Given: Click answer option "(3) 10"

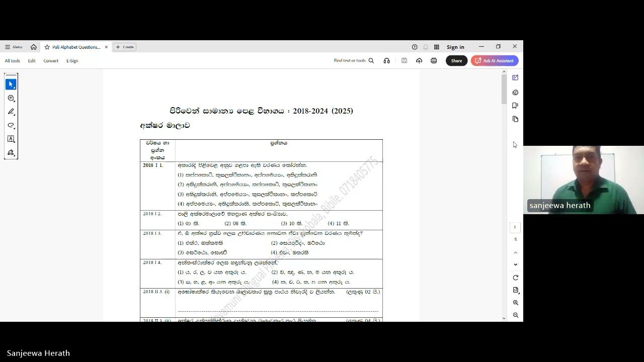Looking at the screenshot, I should (x=292, y=224).
